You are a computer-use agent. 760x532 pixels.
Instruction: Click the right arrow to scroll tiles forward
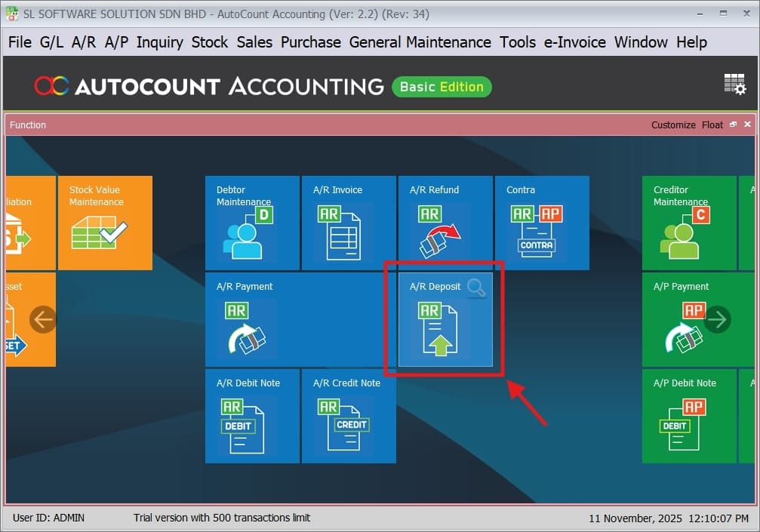[717, 319]
